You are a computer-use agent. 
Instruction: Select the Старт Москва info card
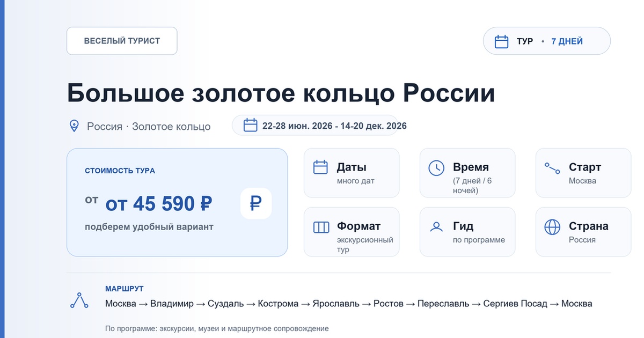583,173
